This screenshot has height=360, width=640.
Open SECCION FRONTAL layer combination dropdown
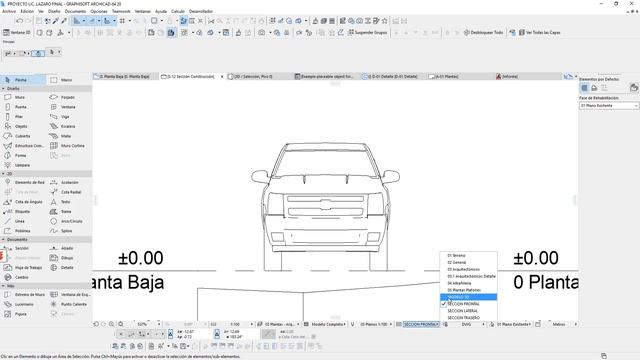pyautogui.click(x=421, y=324)
